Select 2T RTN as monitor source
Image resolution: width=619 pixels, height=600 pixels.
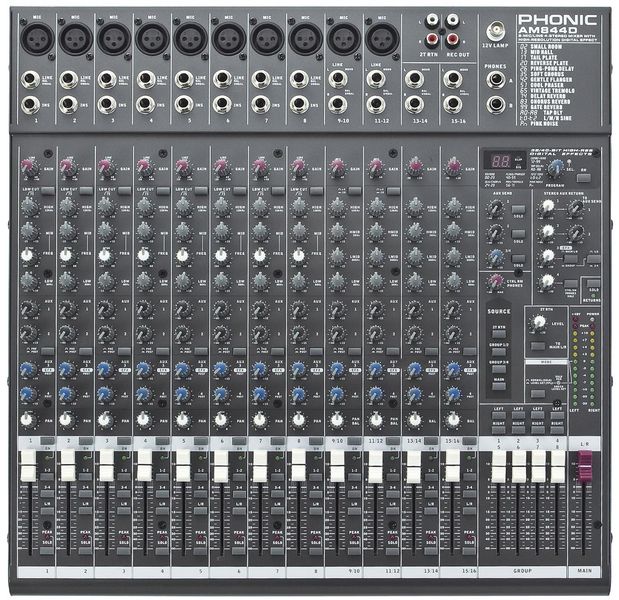pyautogui.click(x=499, y=334)
